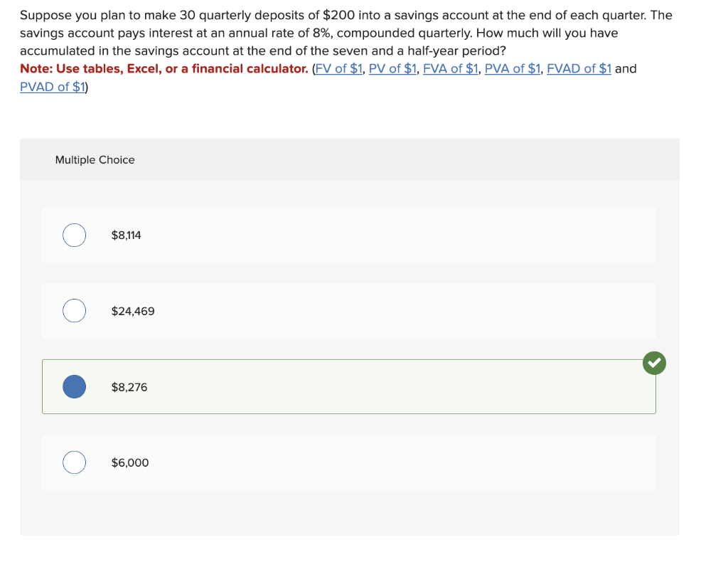This screenshot has height=562, width=728.
Task: Open the PVAD of $1 table link
Action: [x=50, y=87]
